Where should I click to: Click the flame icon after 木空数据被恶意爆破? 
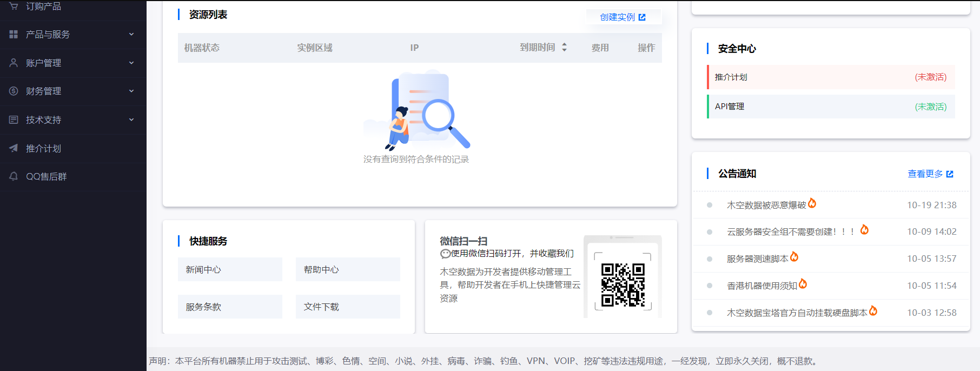click(812, 203)
